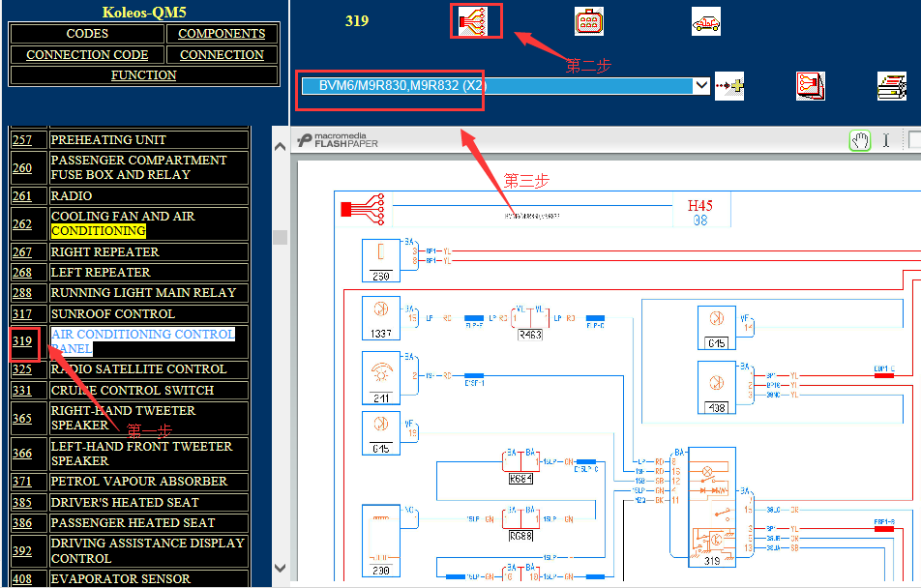Image resolution: width=921 pixels, height=588 pixels.
Task: Select DRIVER'S HEATED SEAT text
Action: coord(125,502)
